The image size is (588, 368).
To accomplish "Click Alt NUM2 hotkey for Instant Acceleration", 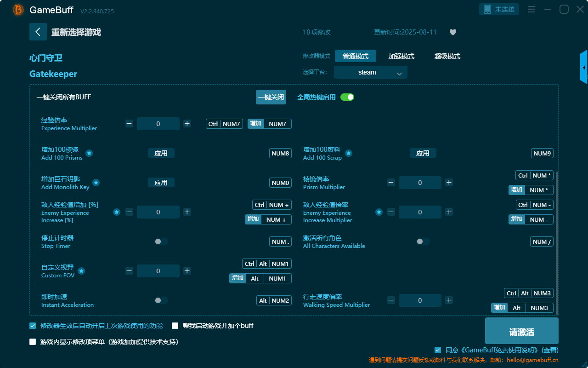I will coord(274,300).
